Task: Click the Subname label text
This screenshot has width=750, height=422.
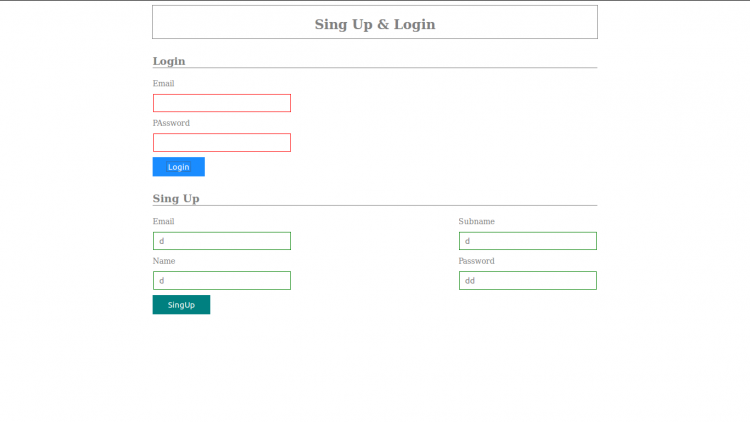Action: pos(476,221)
